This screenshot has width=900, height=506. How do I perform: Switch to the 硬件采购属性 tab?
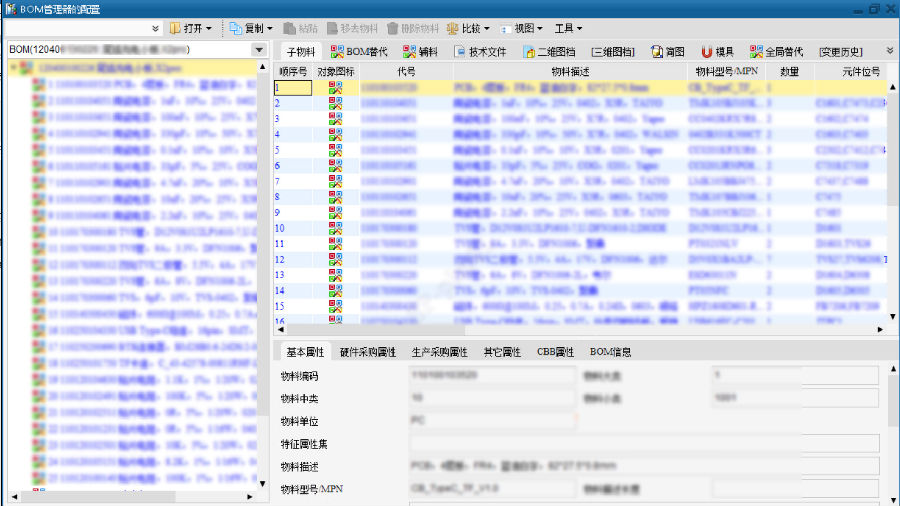tap(368, 352)
